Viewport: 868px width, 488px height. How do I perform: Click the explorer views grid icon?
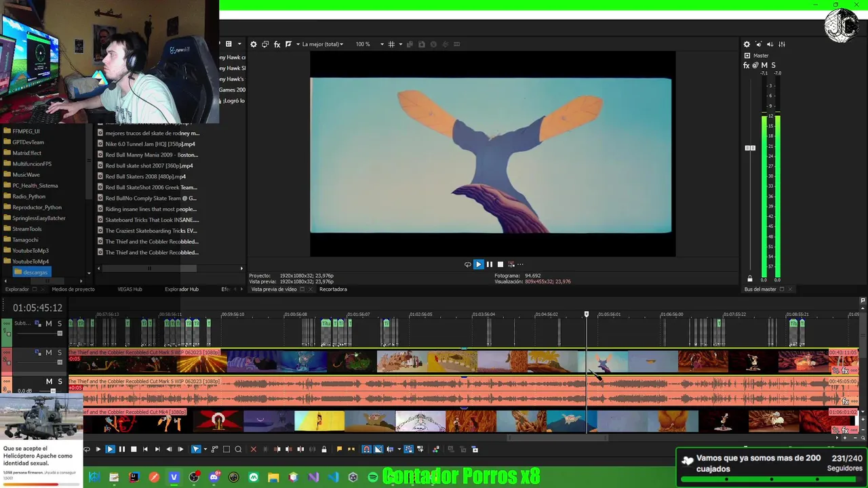tap(229, 44)
